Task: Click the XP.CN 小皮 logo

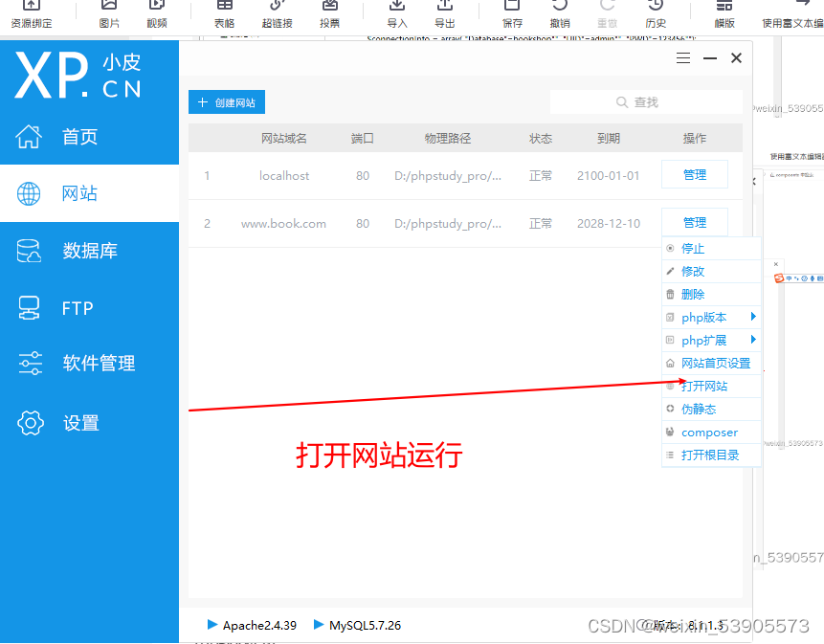Action: (x=78, y=75)
